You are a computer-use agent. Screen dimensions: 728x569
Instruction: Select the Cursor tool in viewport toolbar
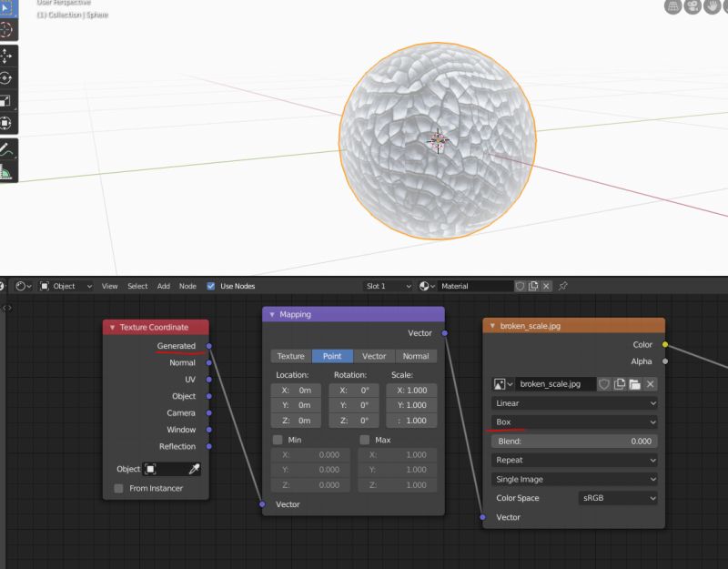(x=6, y=30)
